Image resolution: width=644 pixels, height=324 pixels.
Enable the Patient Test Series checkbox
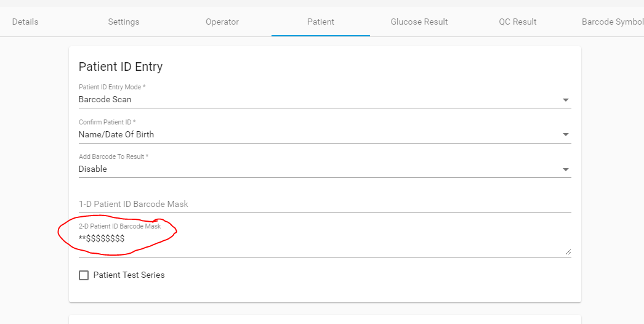[84, 275]
